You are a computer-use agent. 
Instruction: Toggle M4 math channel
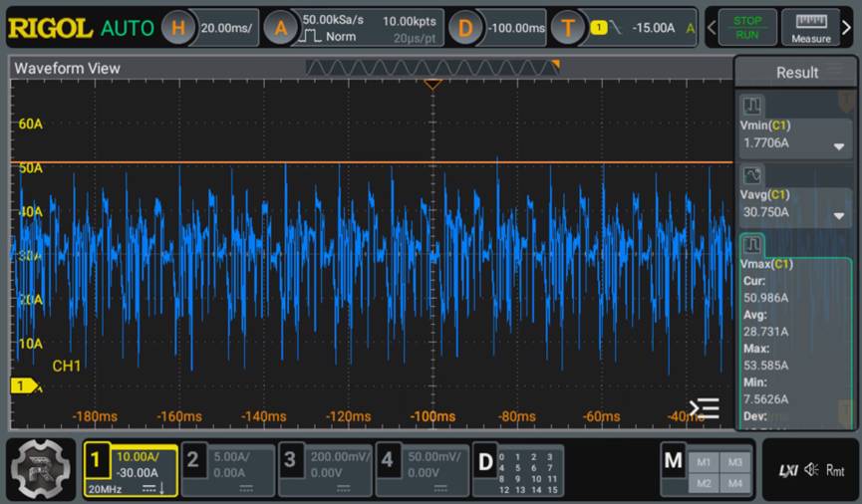click(735, 483)
